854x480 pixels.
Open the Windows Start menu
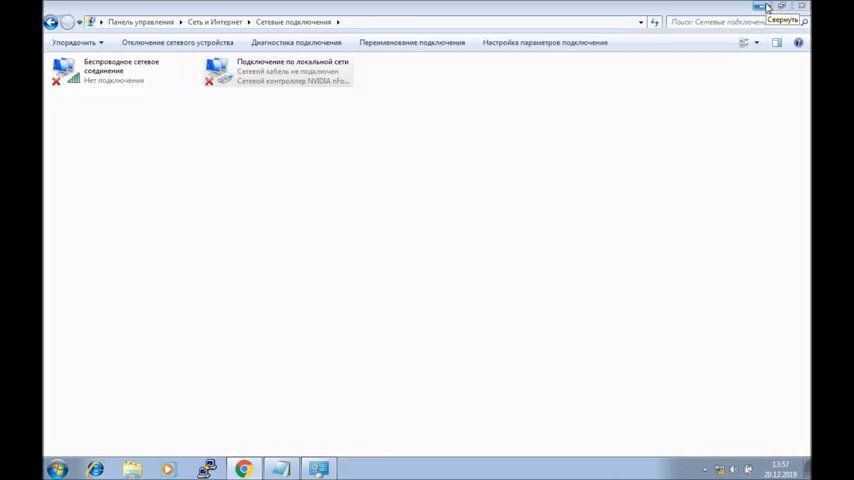[57, 469]
